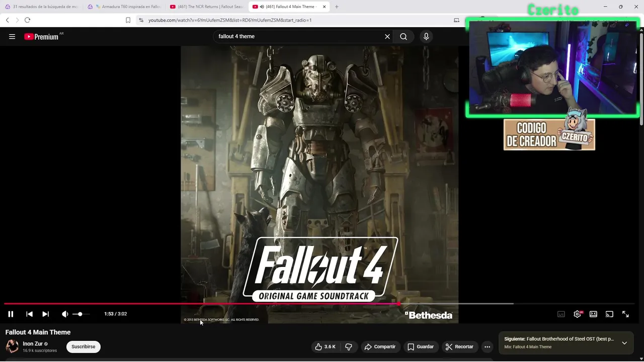The width and height of the screenshot is (644, 362).
Task: Expand the Siguiente mix playlist panel
Action: coord(624,343)
